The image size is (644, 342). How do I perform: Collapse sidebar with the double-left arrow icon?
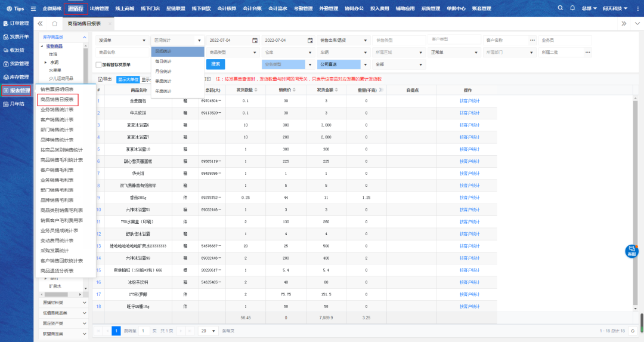40,23
